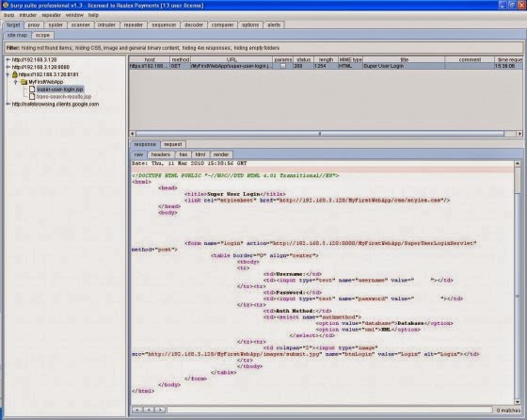The height and width of the screenshot is (420, 527).
Task: Switch to the options tab
Action: (x=250, y=24)
